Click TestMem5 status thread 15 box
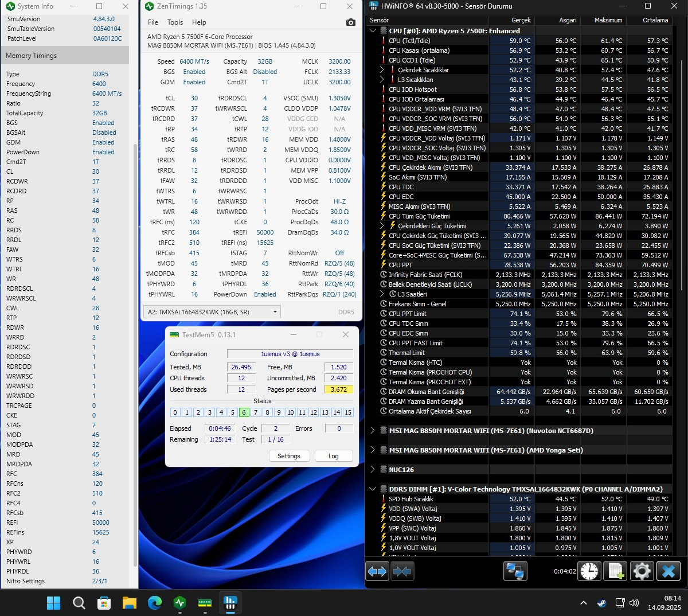The height and width of the screenshot is (616, 688). coord(348,412)
